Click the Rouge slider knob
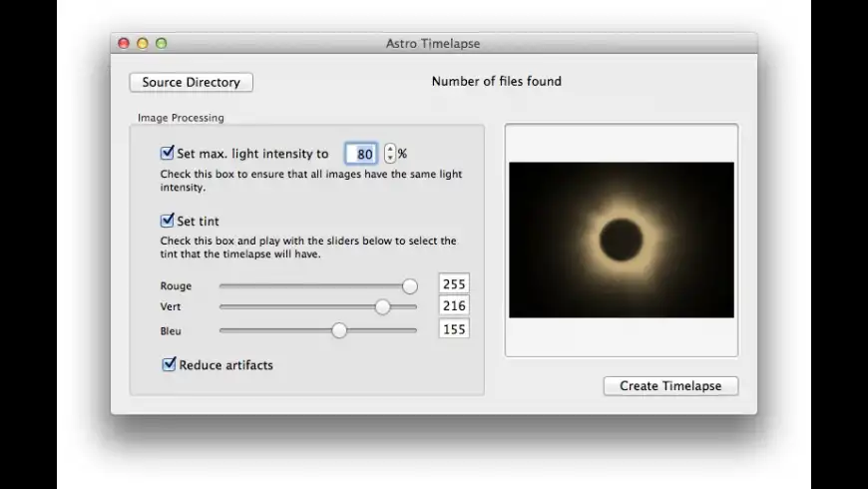 point(409,286)
